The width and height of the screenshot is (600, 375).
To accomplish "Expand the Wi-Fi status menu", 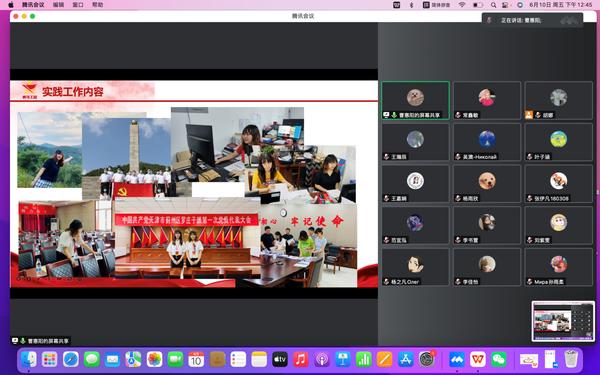I will [x=462, y=5].
